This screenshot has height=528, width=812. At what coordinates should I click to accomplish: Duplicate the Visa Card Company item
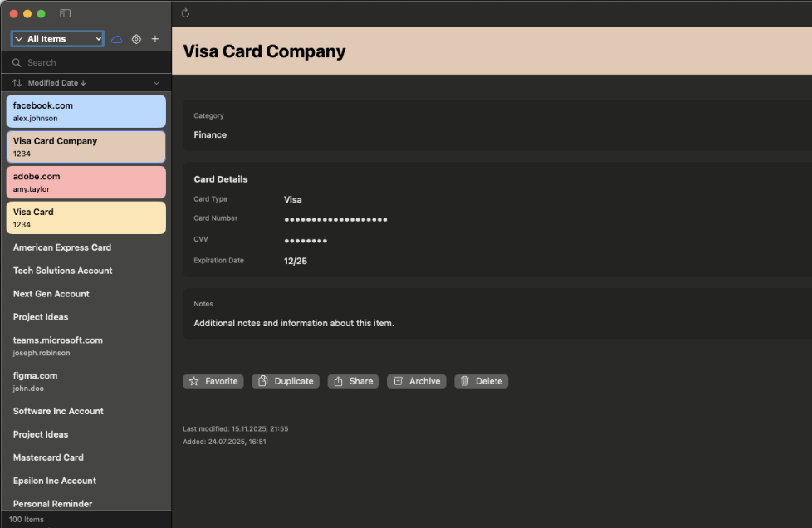285,381
